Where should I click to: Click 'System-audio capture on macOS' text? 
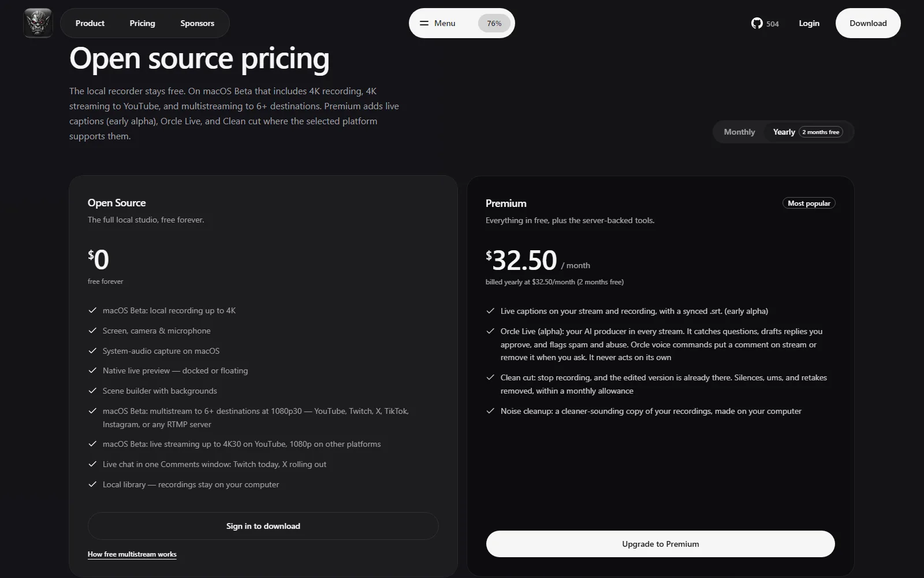click(161, 351)
